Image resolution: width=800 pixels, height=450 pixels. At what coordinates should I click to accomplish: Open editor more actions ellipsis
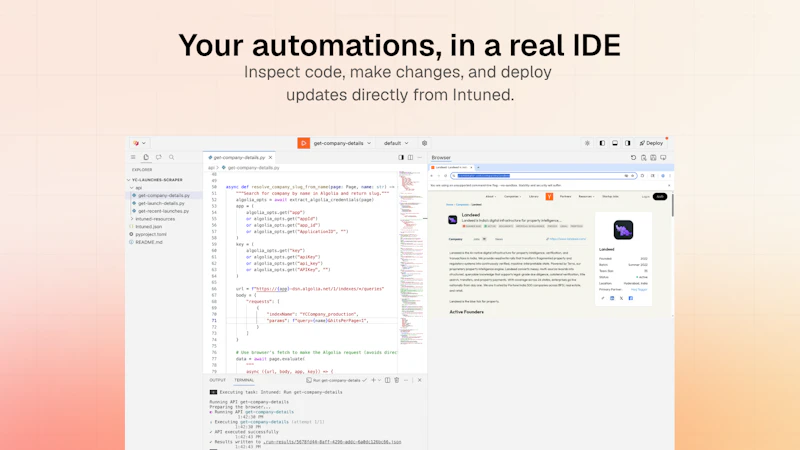pos(419,158)
